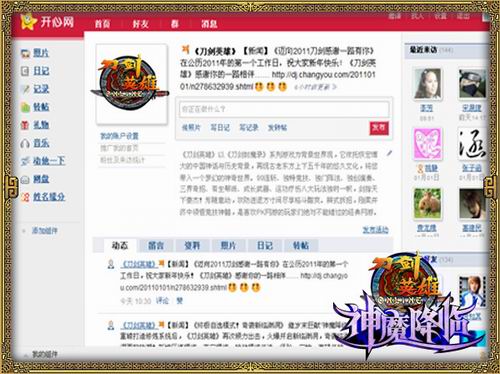Open the visitor with the calligraphy character avatar

point(472,144)
